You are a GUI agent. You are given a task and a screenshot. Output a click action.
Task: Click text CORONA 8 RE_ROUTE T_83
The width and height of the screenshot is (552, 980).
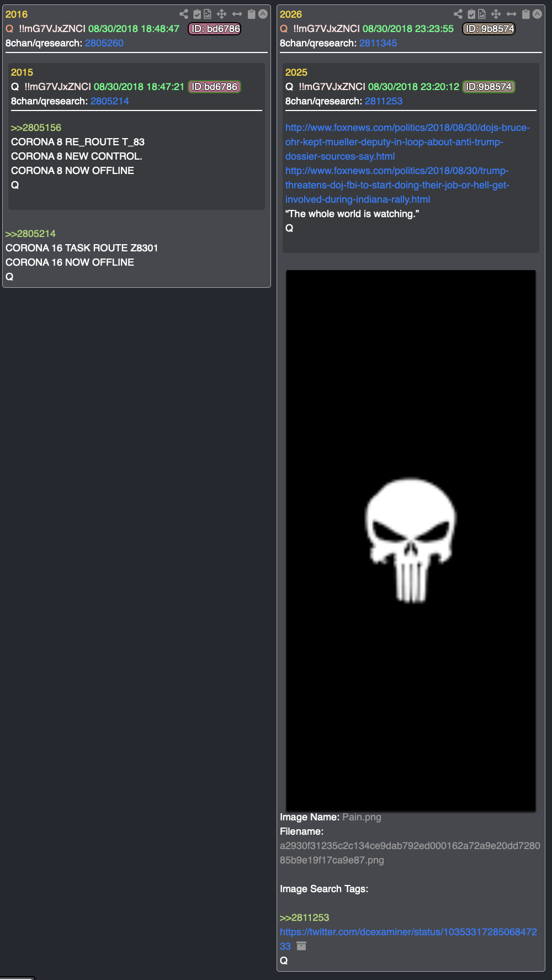pyautogui.click(x=78, y=142)
